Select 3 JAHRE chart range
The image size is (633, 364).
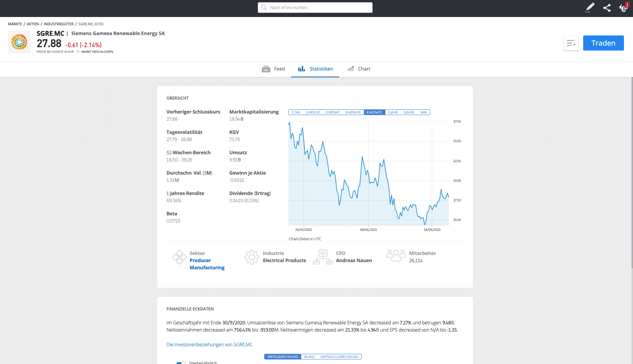coord(409,112)
